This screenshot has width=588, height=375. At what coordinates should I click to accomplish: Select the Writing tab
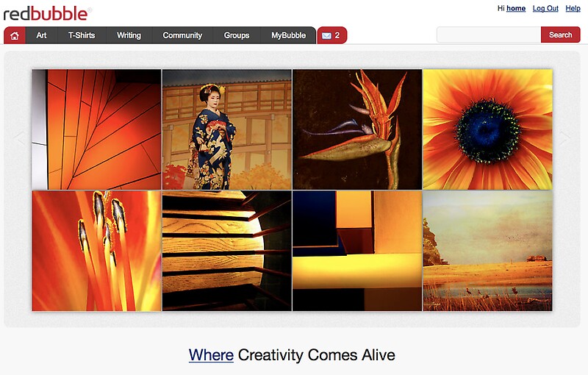coord(129,35)
